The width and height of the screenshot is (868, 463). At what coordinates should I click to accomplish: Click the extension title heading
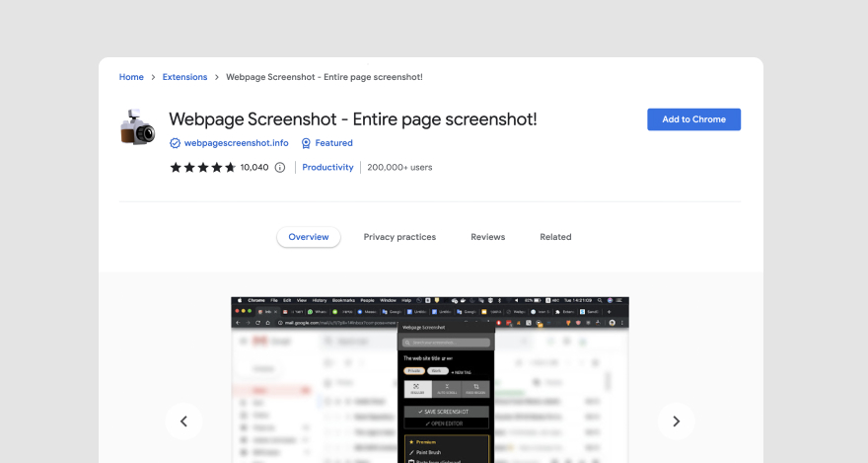(353, 119)
